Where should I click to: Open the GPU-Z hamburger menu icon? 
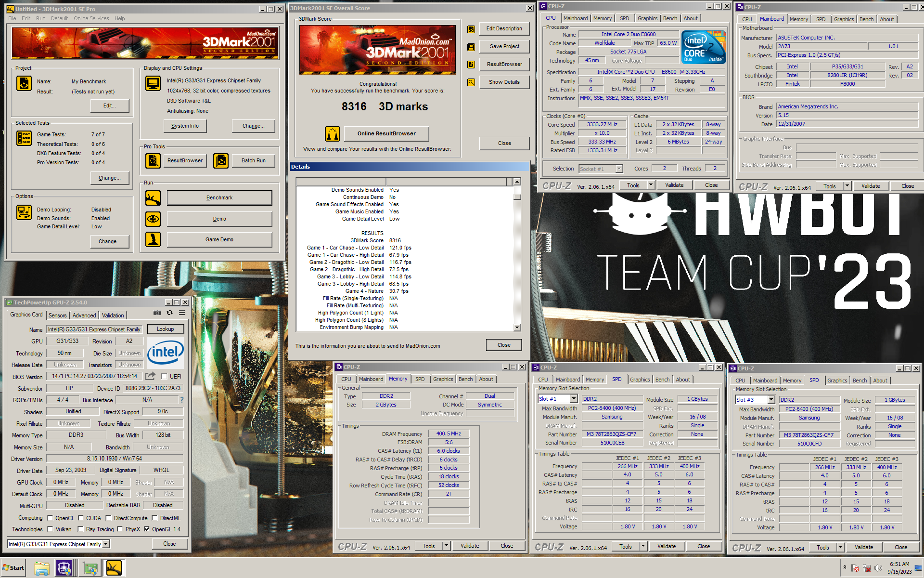[182, 313]
